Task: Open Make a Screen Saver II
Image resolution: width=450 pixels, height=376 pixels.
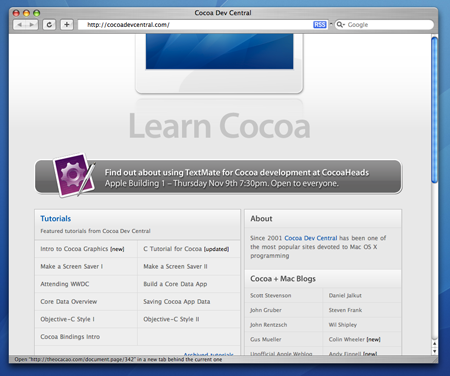Action: click(x=175, y=266)
